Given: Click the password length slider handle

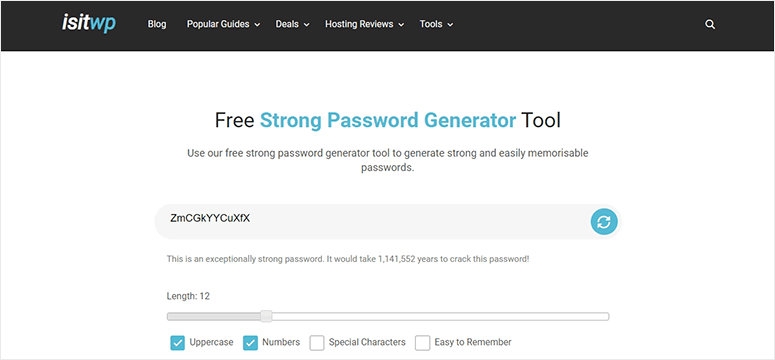Looking at the screenshot, I should click(x=266, y=316).
